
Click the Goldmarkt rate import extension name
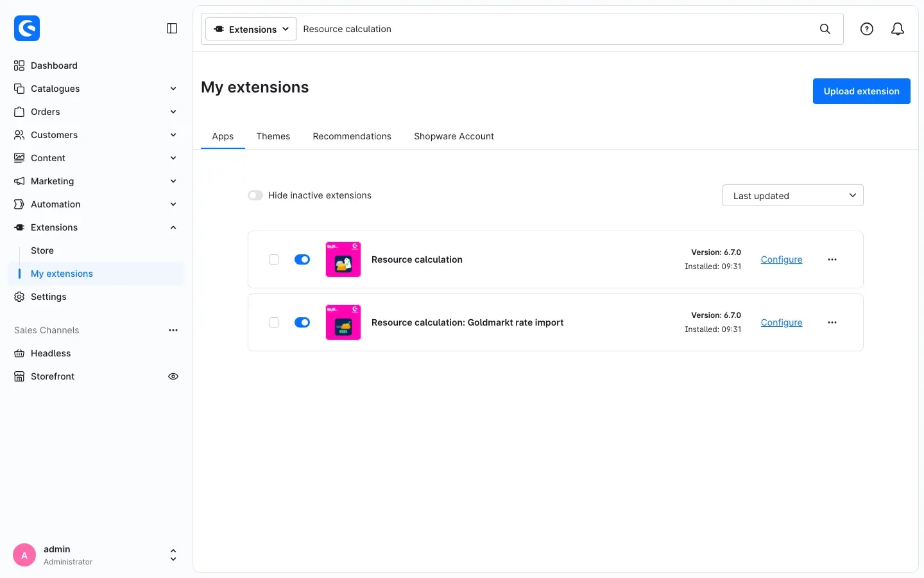(467, 322)
